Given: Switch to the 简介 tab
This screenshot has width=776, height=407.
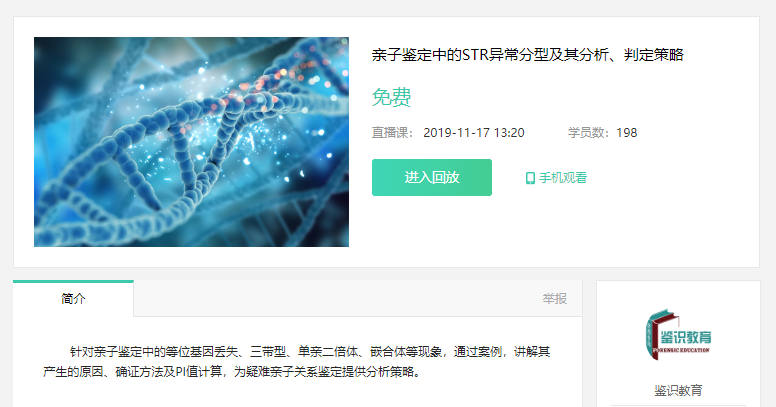Looking at the screenshot, I should 73,299.
